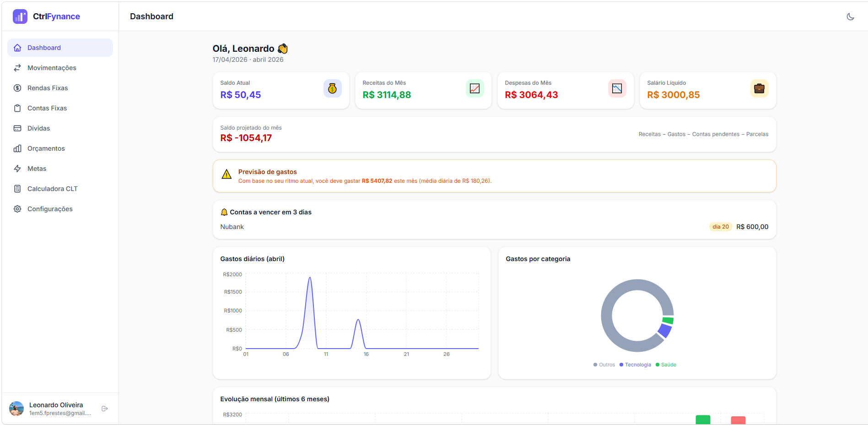Click the logout icon beside the user email
The image size is (868, 426).
pos(105,409)
